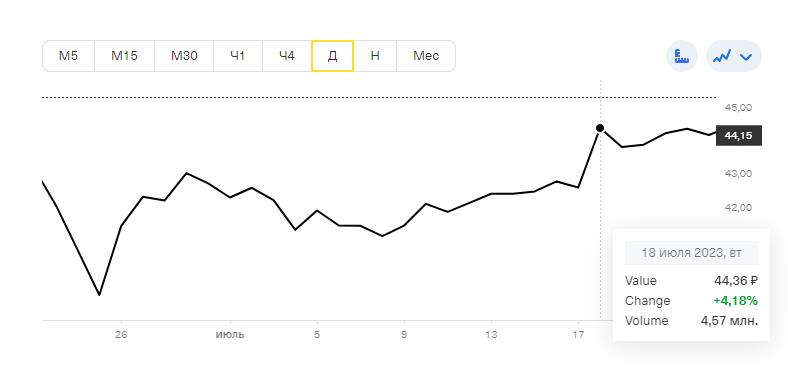
Task: Click the +4,18% change value in tooltip
Action: pyautogui.click(x=735, y=301)
